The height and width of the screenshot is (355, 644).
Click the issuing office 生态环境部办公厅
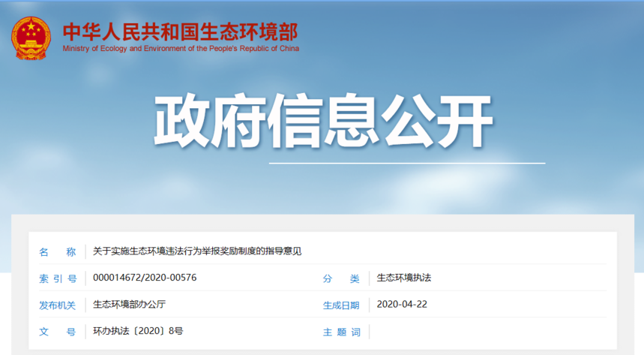point(130,305)
